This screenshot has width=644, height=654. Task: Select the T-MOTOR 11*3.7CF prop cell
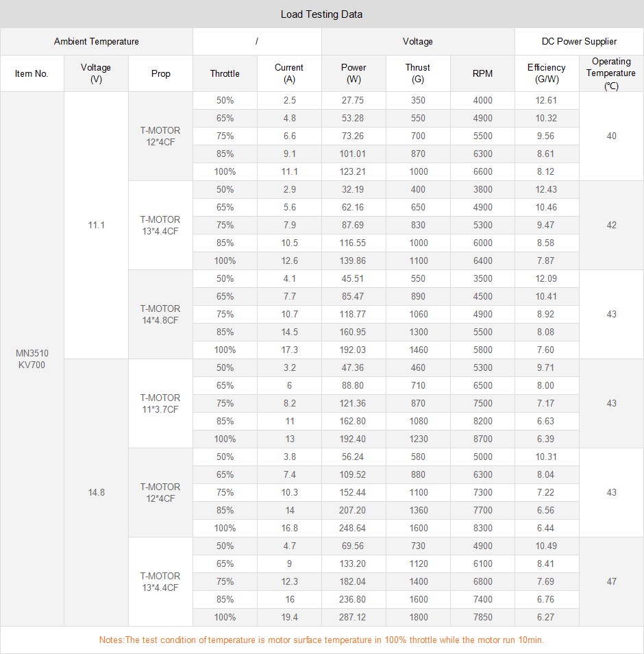pos(160,404)
